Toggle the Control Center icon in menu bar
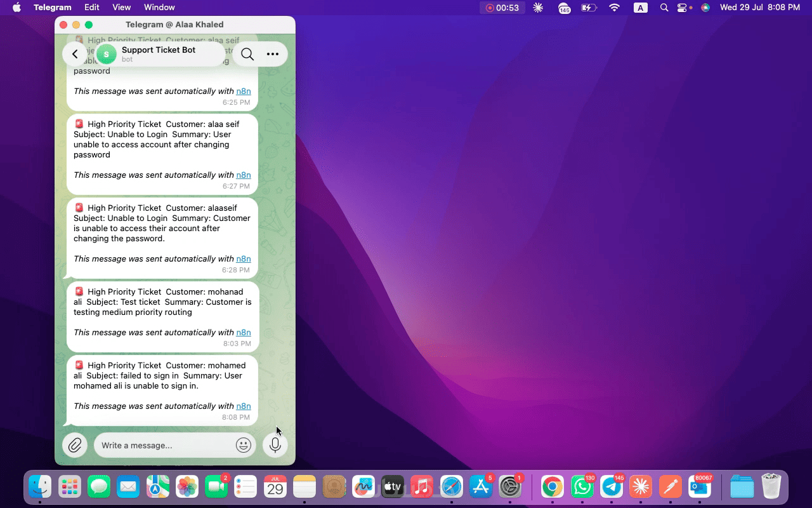Viewport: 812px width, 508px height. 683,8
